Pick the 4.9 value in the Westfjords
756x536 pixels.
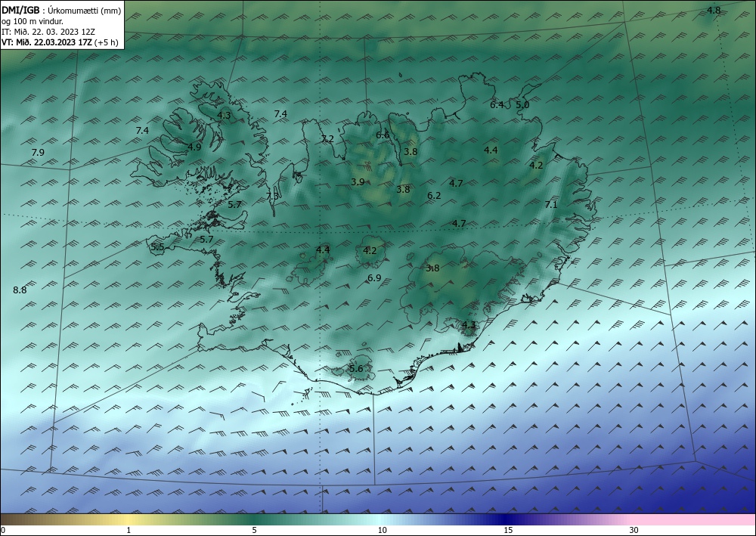(194, 147)
